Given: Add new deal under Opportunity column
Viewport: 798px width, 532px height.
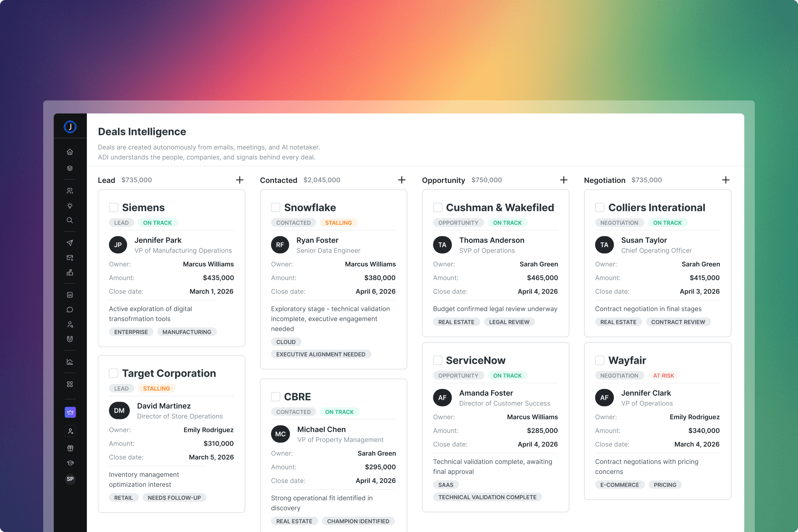Looking at the screenshot, I should click(x=564, y=180).
